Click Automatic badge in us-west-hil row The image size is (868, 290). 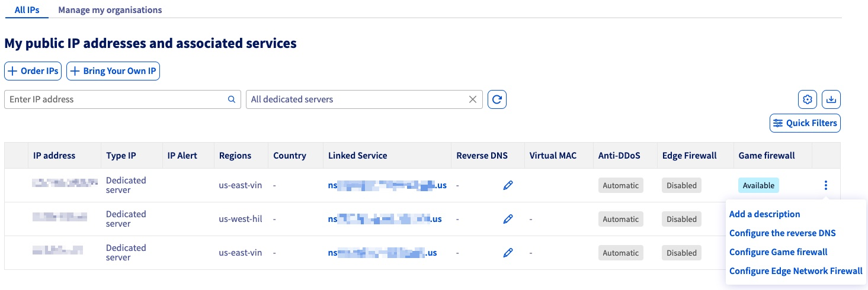[x=621, y=219]
